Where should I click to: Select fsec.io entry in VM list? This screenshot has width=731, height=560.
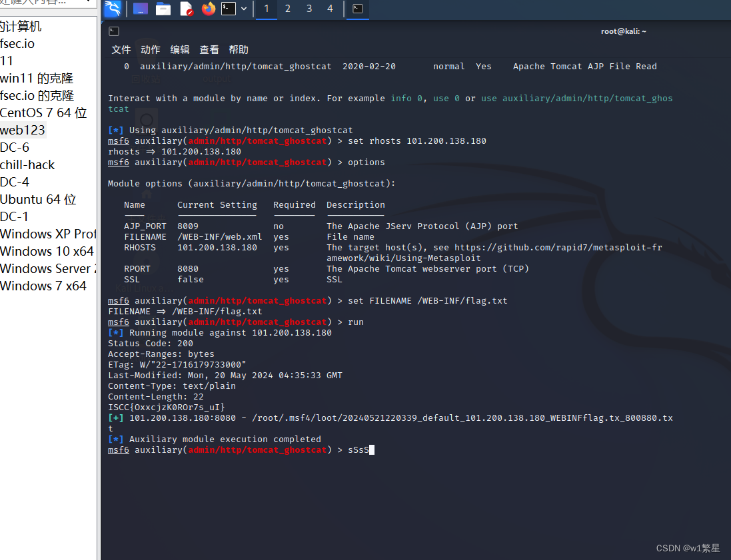17,44
